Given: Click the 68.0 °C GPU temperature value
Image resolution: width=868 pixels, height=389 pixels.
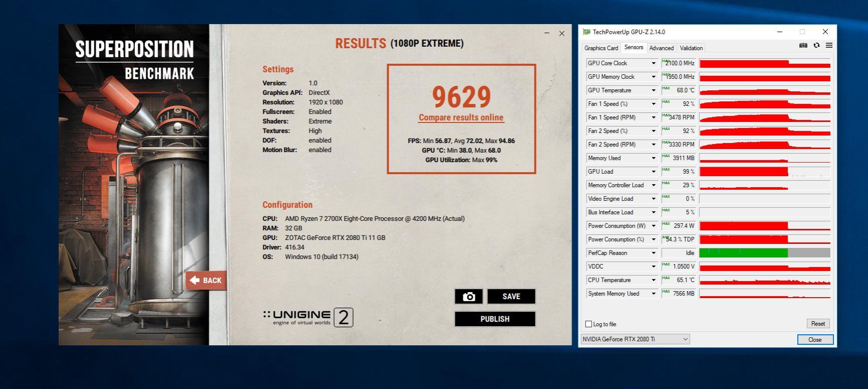Looking at the screenshot, I should click(x=678, y=90).
